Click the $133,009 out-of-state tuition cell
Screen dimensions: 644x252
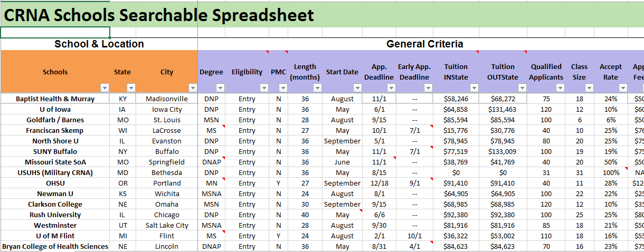pyautogui.click(x=503, y=151)
